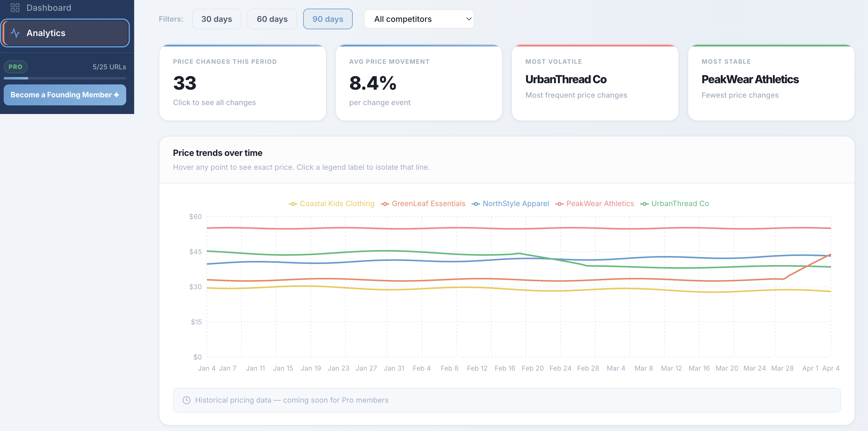Select the 90 days filter
Image resolution: width=868 pixels, height=431 pixels.
coord(328,19)
